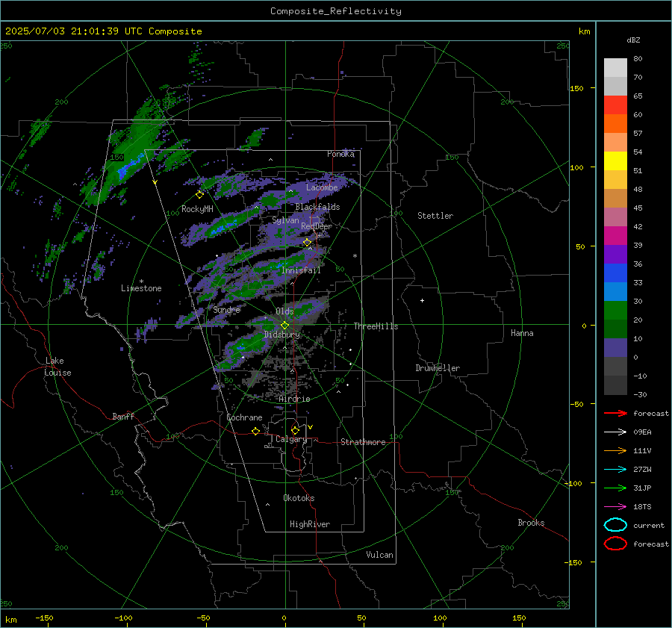
Task: Click the white plus marker west of Hanna
Action: (422, 300)
